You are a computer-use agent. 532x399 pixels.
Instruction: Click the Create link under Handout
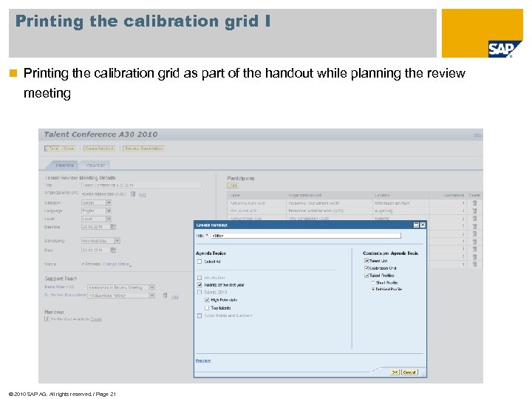coord(96,319)
